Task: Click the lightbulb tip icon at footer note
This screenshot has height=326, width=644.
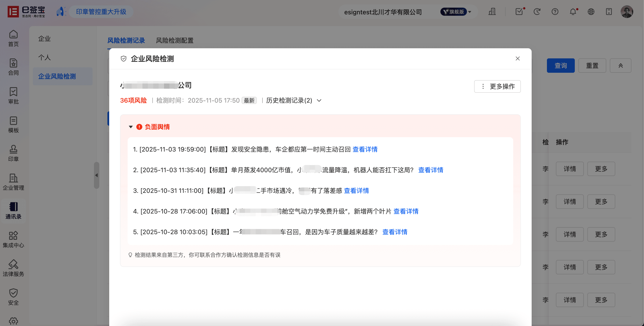Action: pos(130,255)
